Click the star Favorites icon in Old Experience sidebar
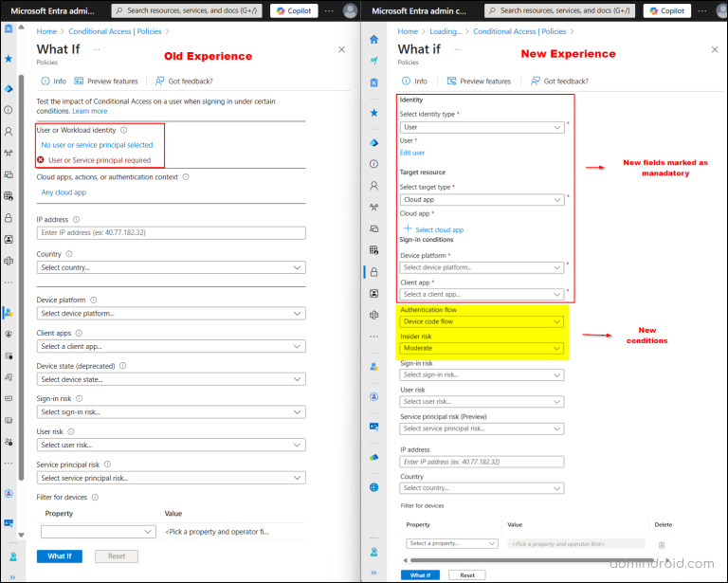This screenshot has height=583, width=728. click(9, 59)
